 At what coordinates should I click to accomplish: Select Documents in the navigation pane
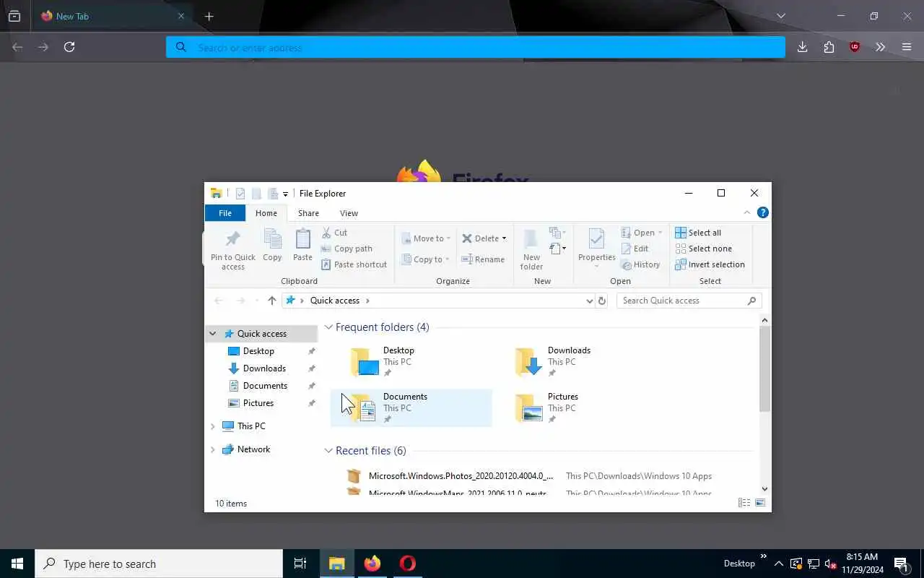click(265, 386)
